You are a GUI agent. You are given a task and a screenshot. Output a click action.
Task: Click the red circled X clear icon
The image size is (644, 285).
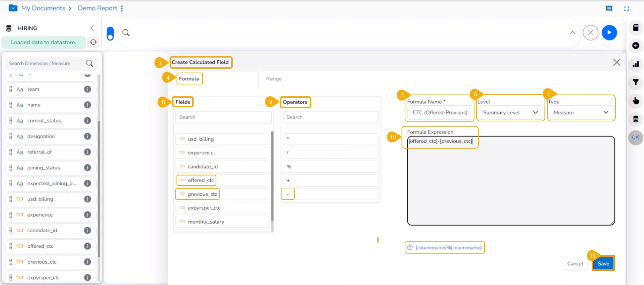tap(590, 33)
